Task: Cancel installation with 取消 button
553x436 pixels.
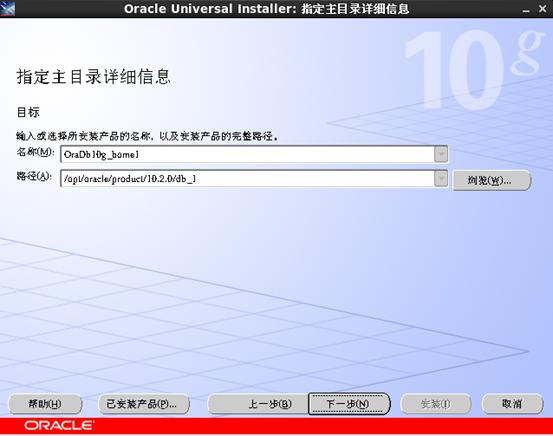Action: [512, 404]
